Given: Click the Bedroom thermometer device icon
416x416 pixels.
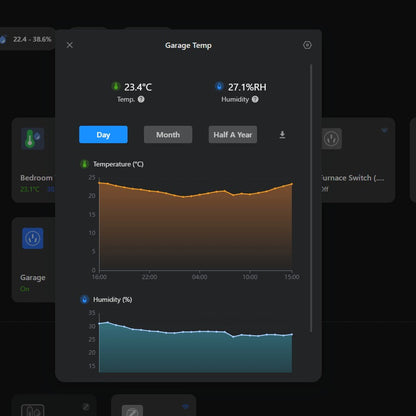Looking at the screenshot, I should pyautogui.click(x=32, y=138).
